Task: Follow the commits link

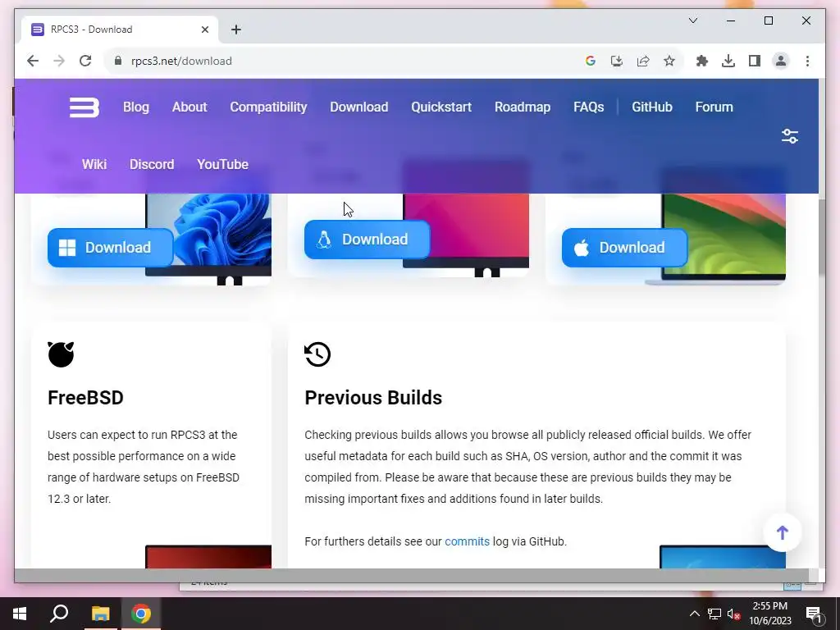Action: (x=467, y=541)
